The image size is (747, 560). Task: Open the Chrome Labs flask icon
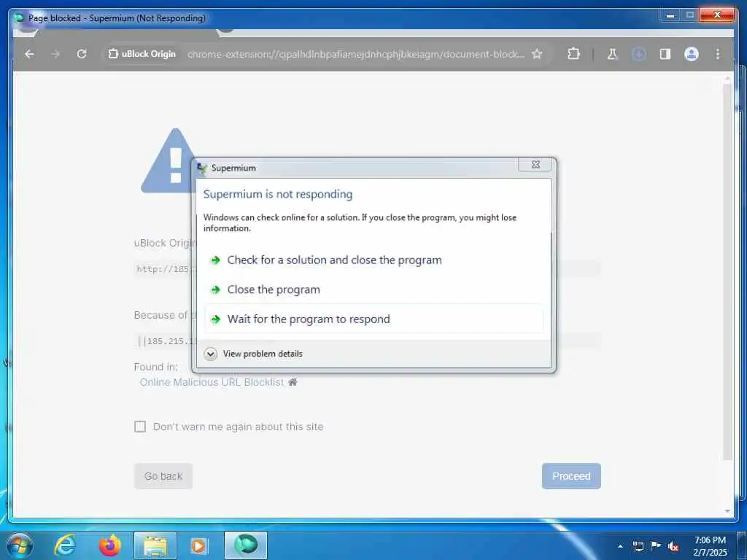tap(612, 54)
